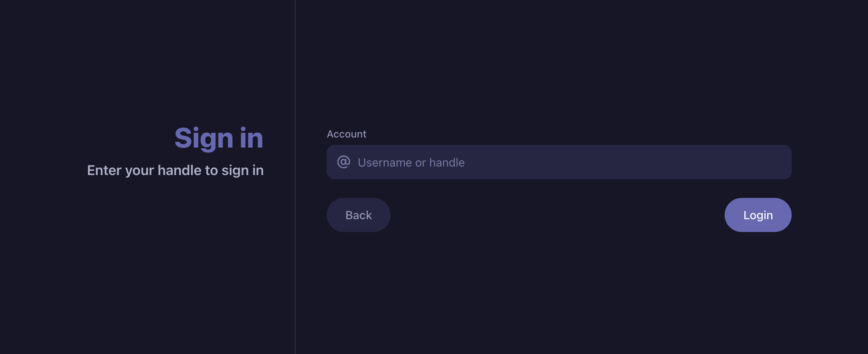Click the Account field label
The height and width of the screenshot is (354, 868).
click(x=346, y=134)
